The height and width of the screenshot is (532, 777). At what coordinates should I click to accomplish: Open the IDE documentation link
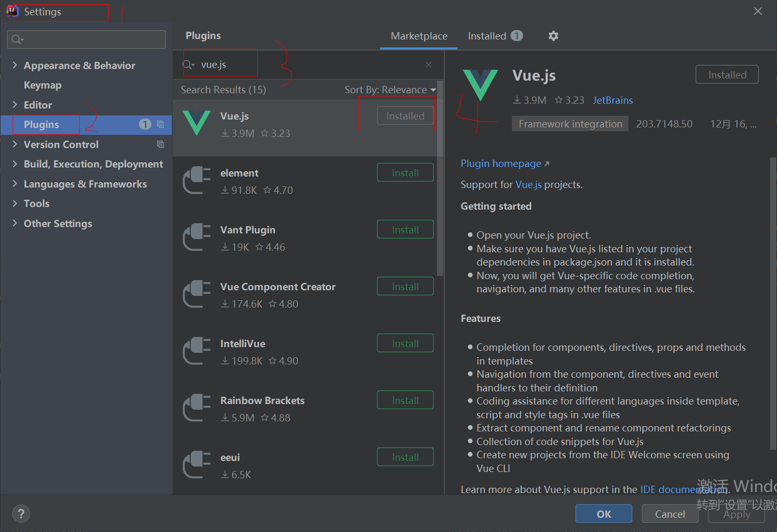pyautogui.click(x=684, y=489)
